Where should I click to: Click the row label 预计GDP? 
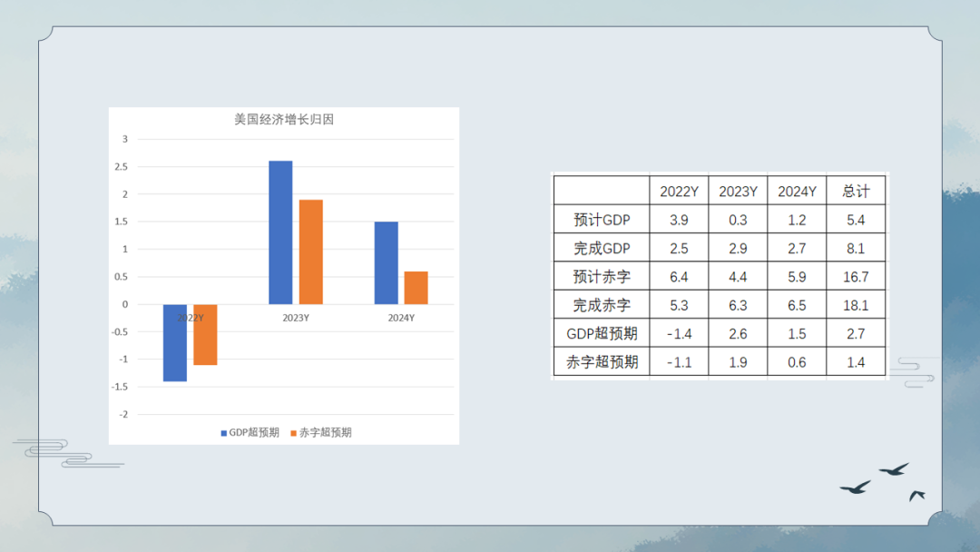click(x=602, y=220)
